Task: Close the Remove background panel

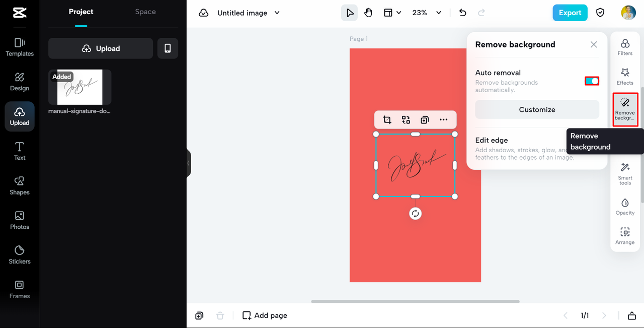Action: point(594,44)
